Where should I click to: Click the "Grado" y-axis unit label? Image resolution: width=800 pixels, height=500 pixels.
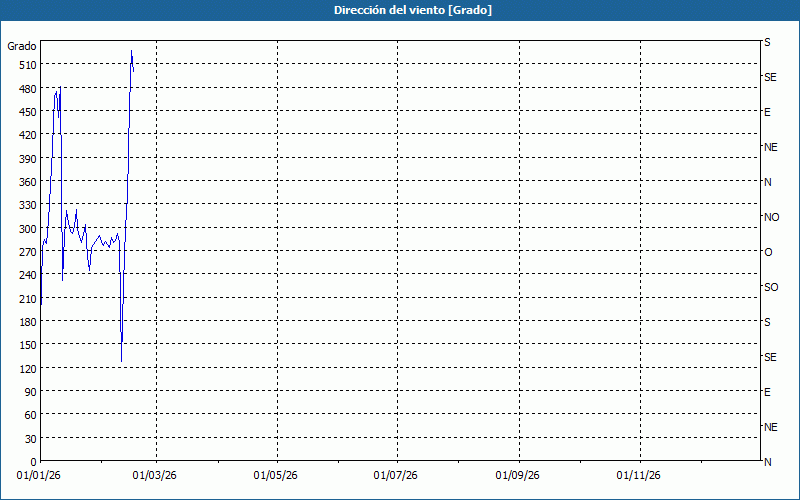click(22, 46)
